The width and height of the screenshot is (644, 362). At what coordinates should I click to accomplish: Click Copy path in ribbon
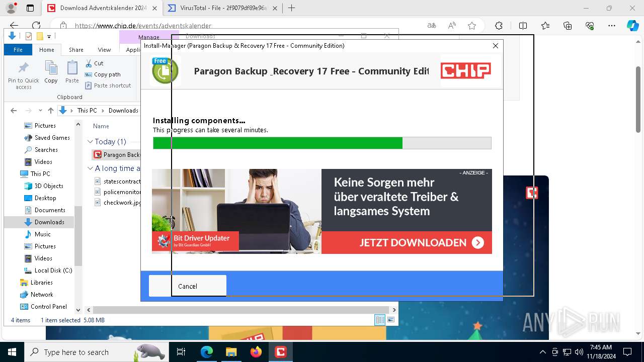pos(103,74)
